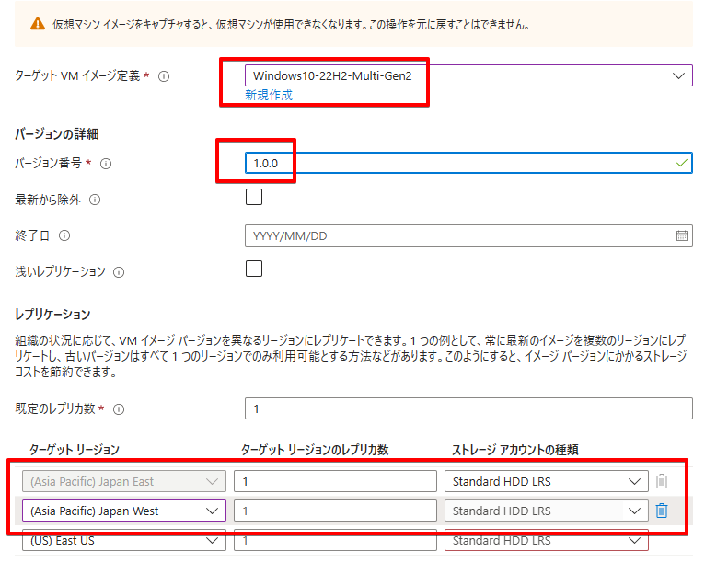Open storage account type dropdown for Japan West

pos(547,511)
